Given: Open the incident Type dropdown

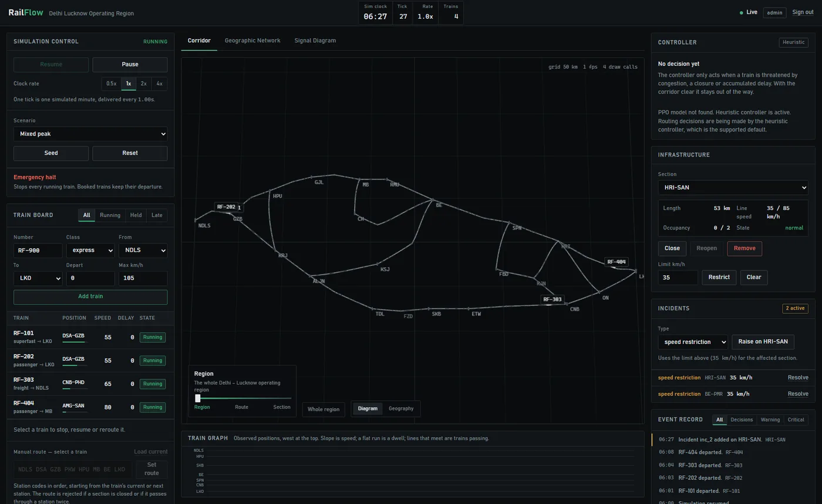Looking at the screenshot, I should coord(693,342).
